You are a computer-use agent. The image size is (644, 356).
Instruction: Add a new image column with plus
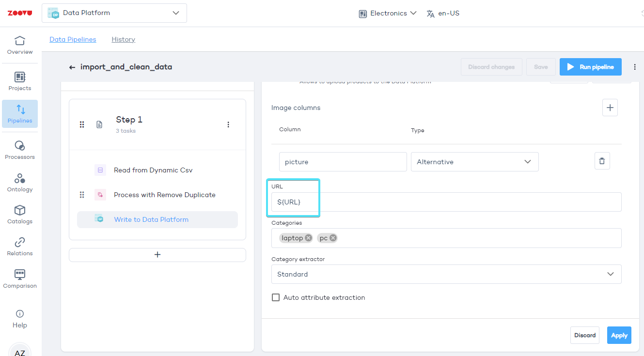[x=610, y=108]
